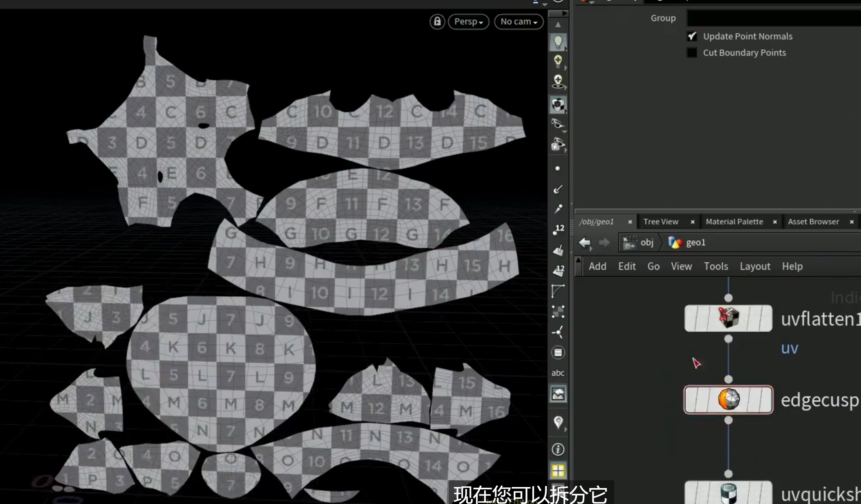The image size is (861, 504).
Task: Open the Go menu in network editor
Action: [x=653, y=266]
